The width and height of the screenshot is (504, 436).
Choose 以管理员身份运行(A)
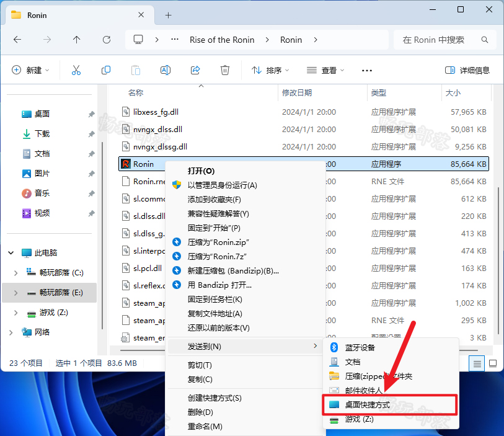pos(245,185)
